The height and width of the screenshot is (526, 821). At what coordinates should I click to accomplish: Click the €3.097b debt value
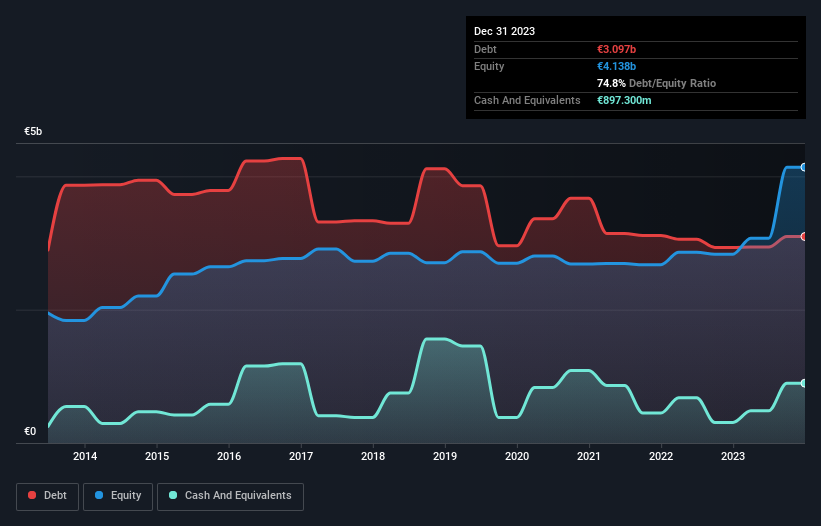click(616, 49)
